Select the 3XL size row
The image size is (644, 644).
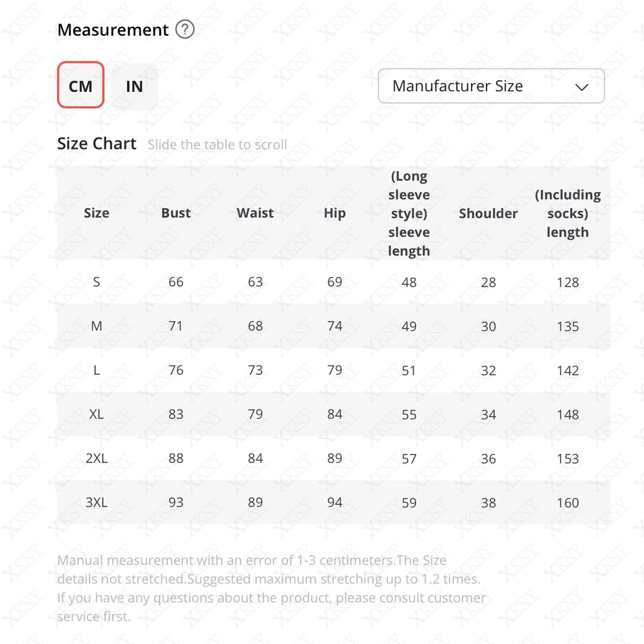(x=97, y=503)
